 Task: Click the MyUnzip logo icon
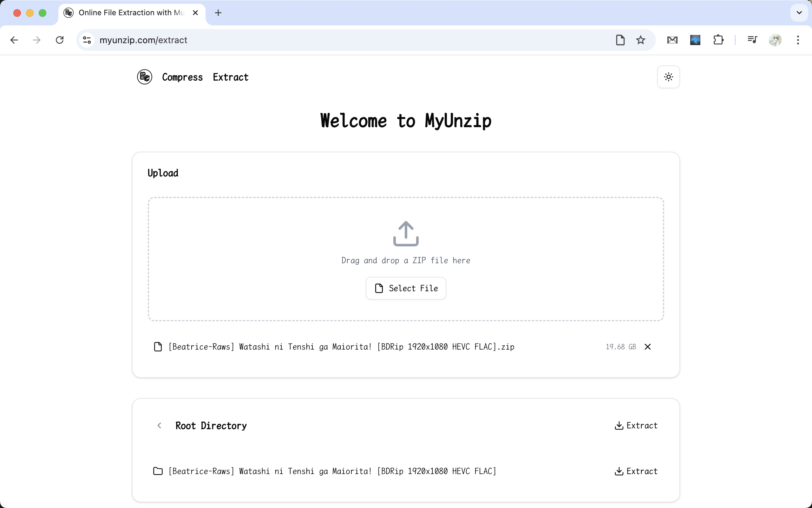pos(145,77)
